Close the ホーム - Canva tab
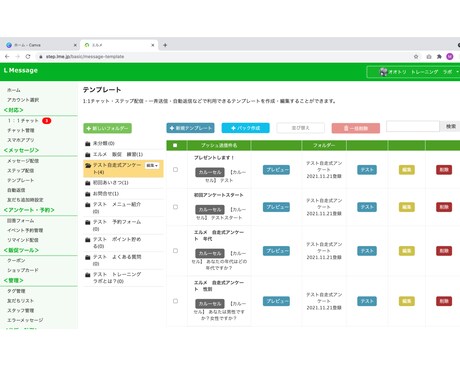This screenshot has width=460, height=380. click(75, 45)
